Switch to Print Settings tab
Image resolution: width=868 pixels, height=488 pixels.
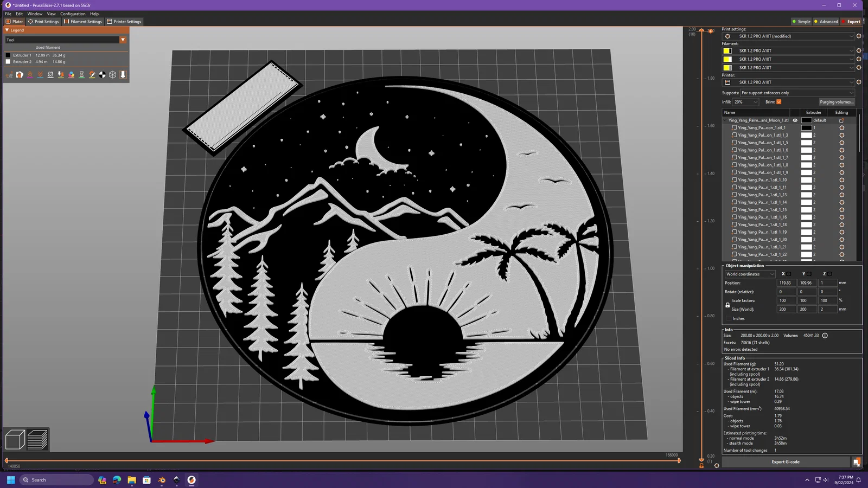(x=43, y=22)
